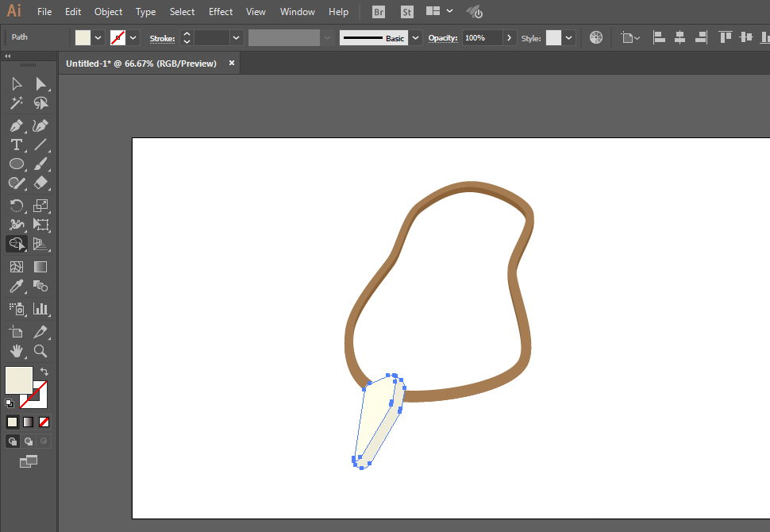Image resolution: width=770 pixels, height=532 pixels.
Task: Open the Type menu
Action: point(145,12)
